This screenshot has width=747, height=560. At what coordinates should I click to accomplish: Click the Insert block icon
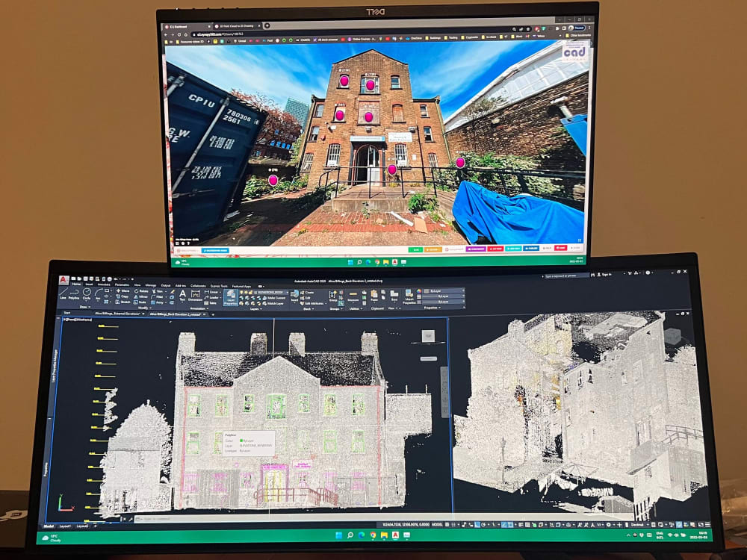[294, 295]
